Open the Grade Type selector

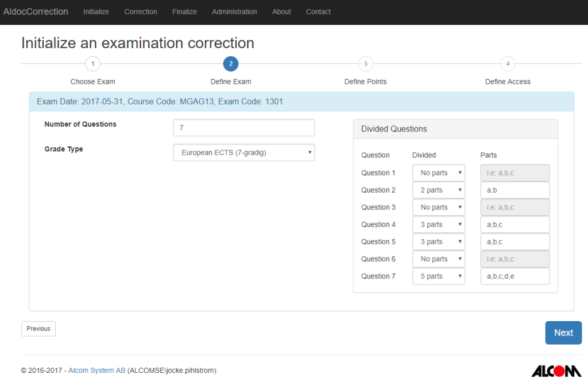tap(243, 152)
